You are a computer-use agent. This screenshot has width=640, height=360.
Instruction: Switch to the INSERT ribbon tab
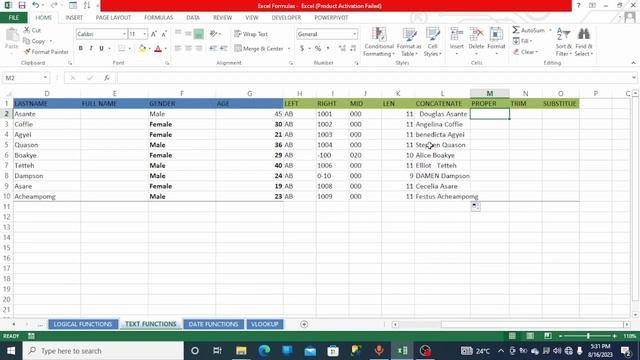click(x=74, y=18)
